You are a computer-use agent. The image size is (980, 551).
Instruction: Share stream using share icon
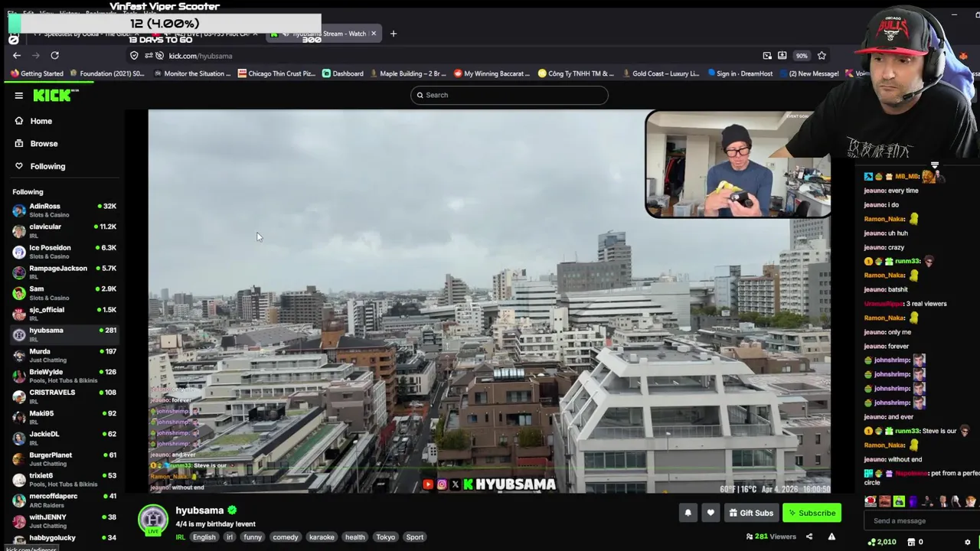(x=809, y=536)
